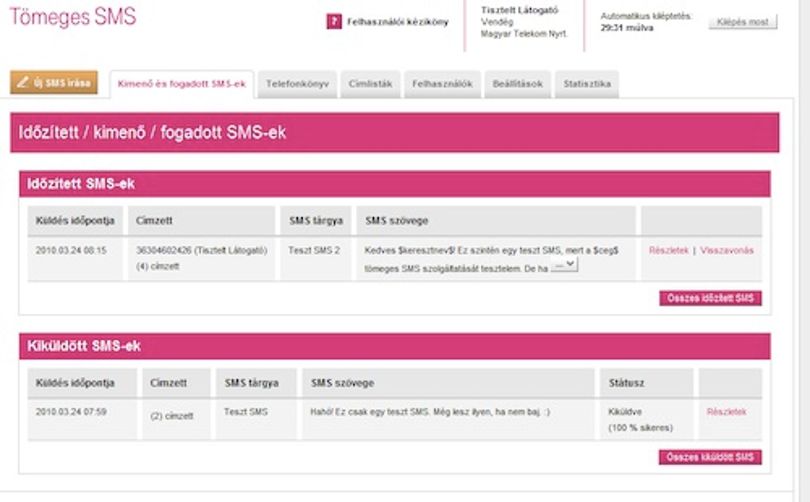The width and height of the screenshot is (810, 502).
Task: Click Részletek for the sent Teszt SMS
Action: point(726,412)
